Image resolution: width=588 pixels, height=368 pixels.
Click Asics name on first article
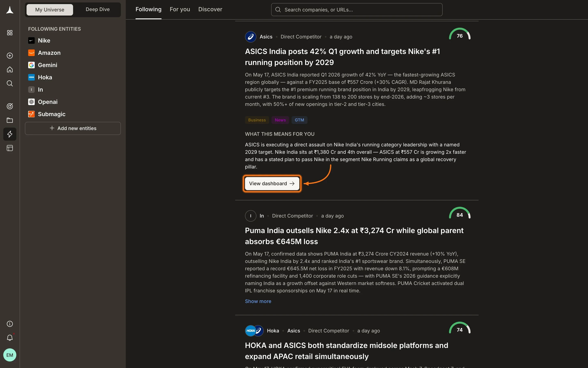tap(266, 37)
